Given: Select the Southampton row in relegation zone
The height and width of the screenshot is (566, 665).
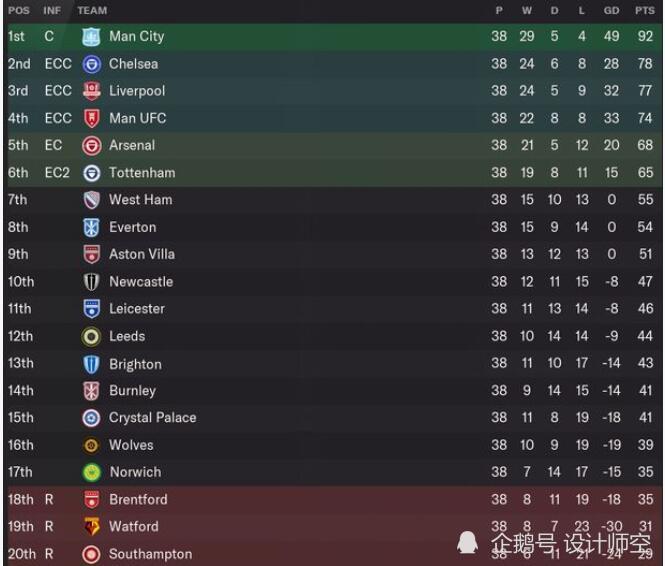Looking at the screenshot, I should tap(332, 554).
